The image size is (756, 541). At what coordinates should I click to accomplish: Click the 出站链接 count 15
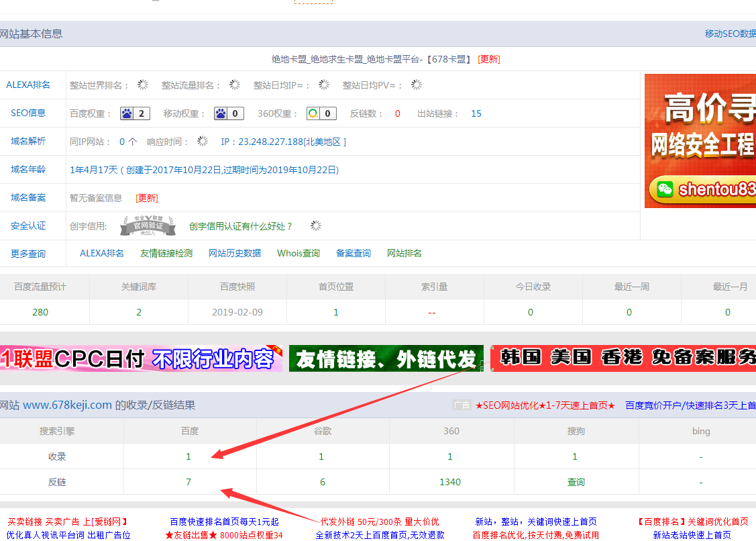(476, 113)
